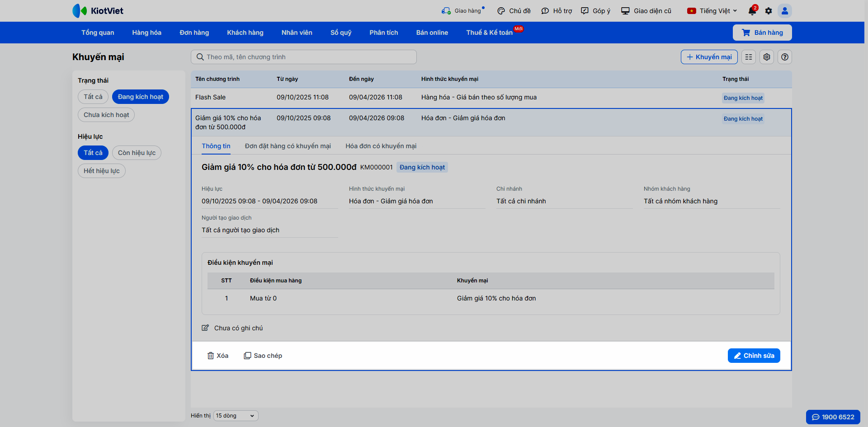This screenshot has width=868, height=427.
Task: Open the help question mark icon
Action: point(785,57)
